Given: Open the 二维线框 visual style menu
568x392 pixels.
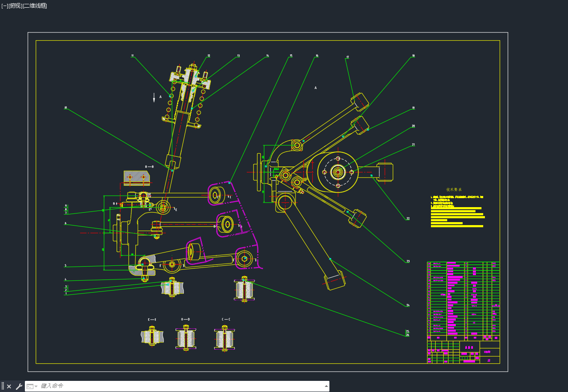Looking at the screenshot, I should point(35,6).
